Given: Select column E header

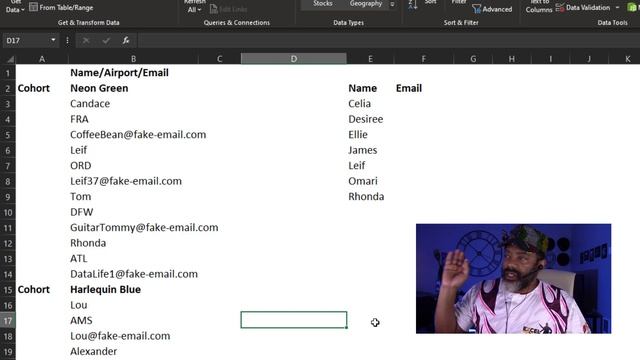Looking at the screenshot, I should click(370, 59).
